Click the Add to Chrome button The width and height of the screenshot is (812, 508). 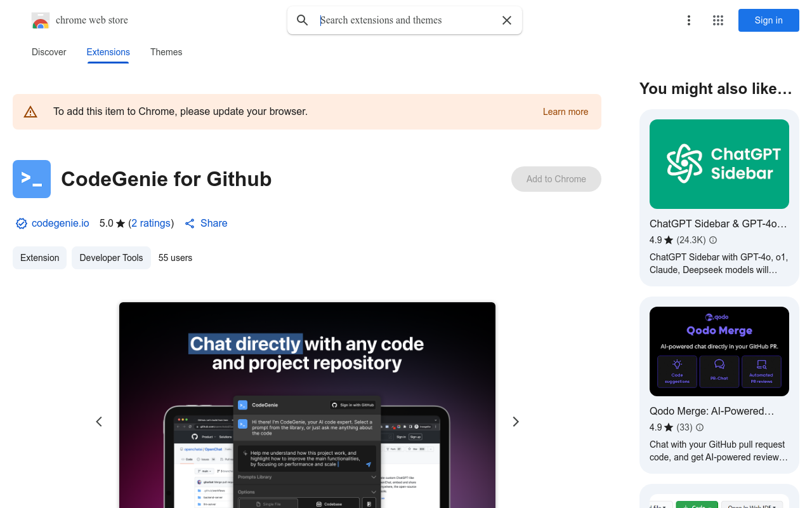556,179
